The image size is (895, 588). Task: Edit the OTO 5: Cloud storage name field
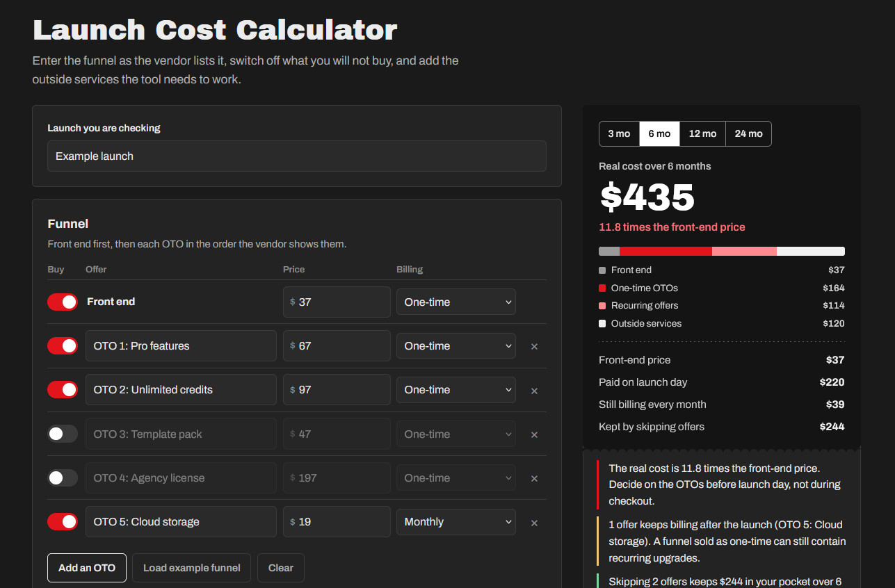181,522
